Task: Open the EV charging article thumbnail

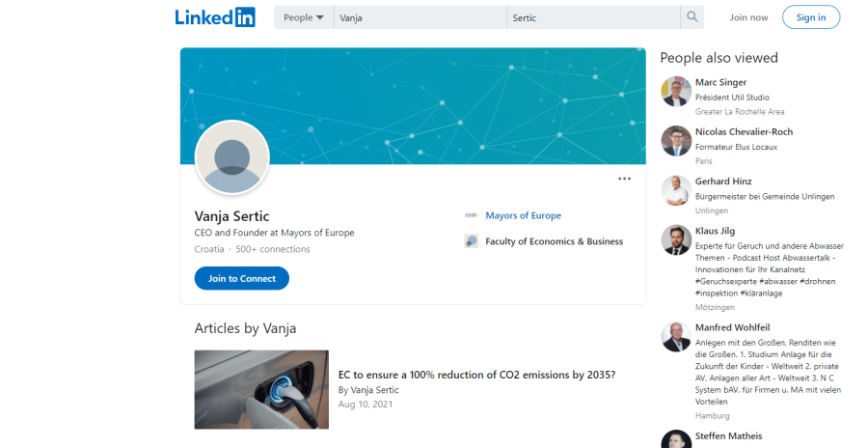Action: 261,389
